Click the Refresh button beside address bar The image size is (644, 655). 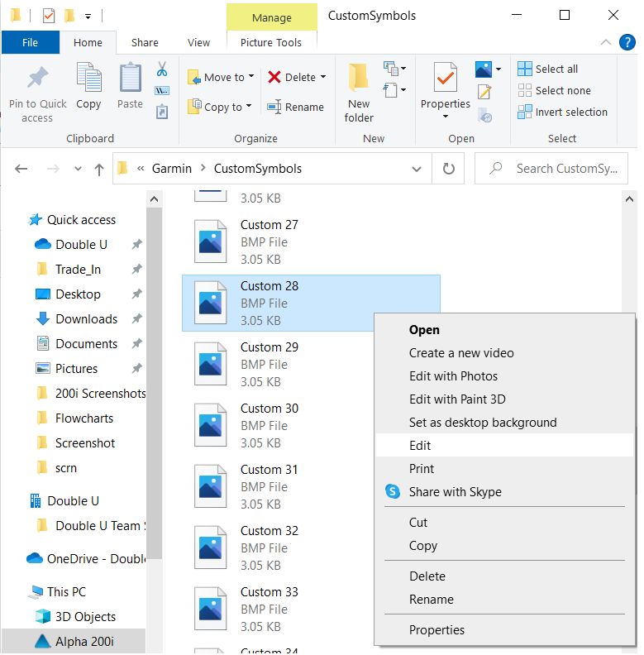[x=449, y=169]
